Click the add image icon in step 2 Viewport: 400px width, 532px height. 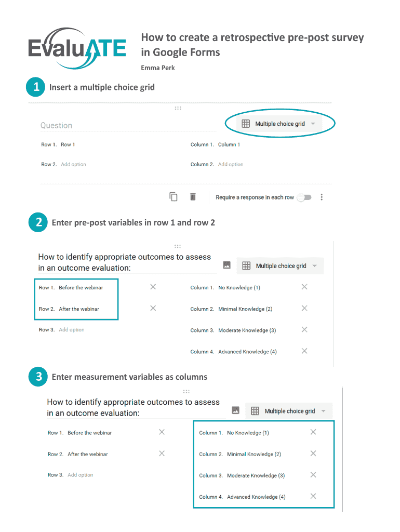[226, 265]
